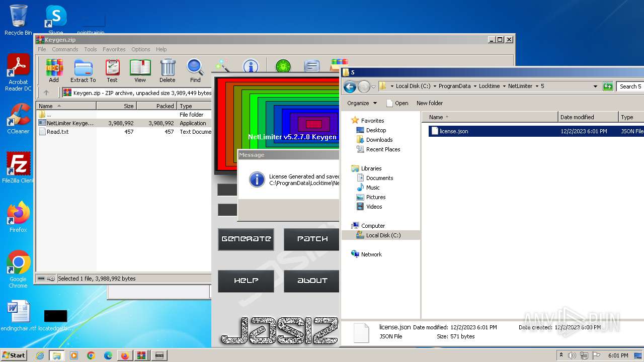
Task: Sort by the Packed column in WinRAR
Action: tap(157, 106)
